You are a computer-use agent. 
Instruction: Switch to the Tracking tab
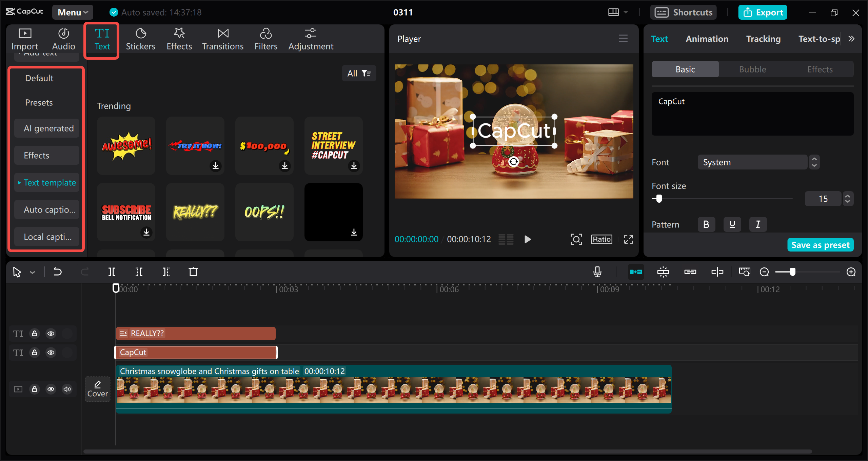763,39
